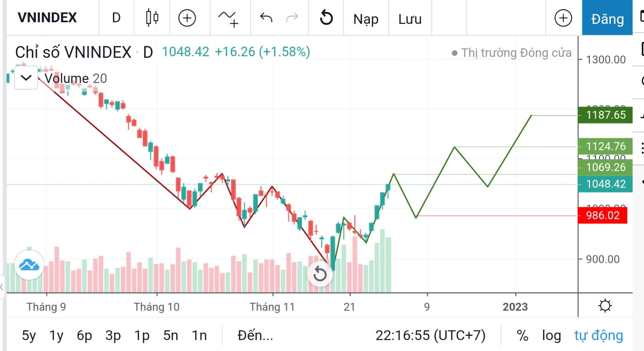Click the Nạp load button

click(x=366, y=19)
